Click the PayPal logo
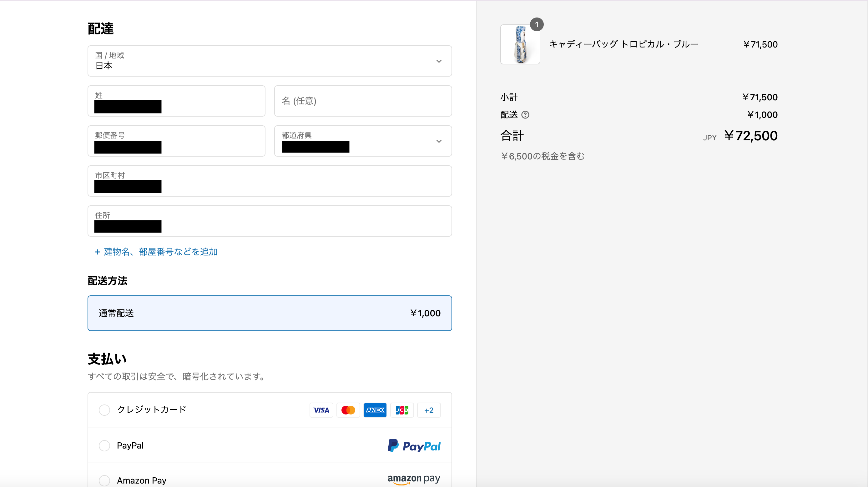The height and width of the screenshot is (487, 868). [x=414, y=445]
